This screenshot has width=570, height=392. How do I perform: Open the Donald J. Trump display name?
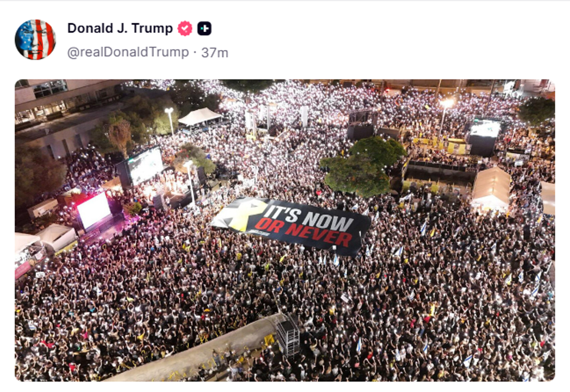click(120, 28)
